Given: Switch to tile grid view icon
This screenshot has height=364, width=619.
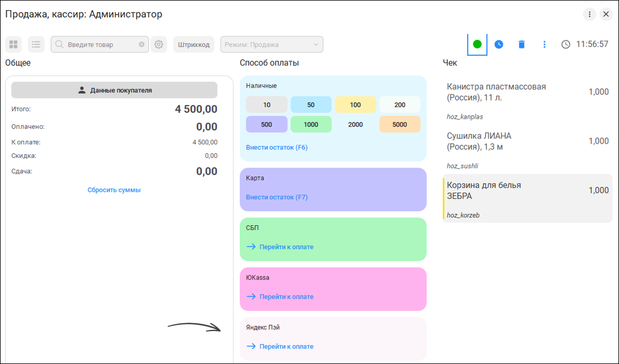Looking at the screenshot, I should [x=14, y=44].
